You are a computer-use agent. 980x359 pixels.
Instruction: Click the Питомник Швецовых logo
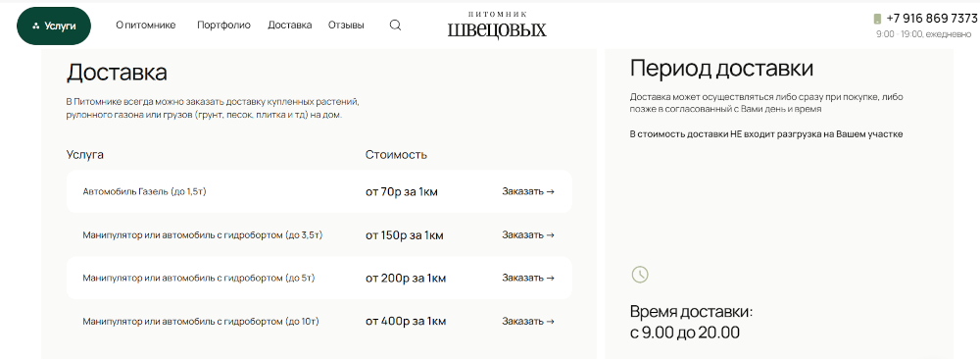(497, 26)
